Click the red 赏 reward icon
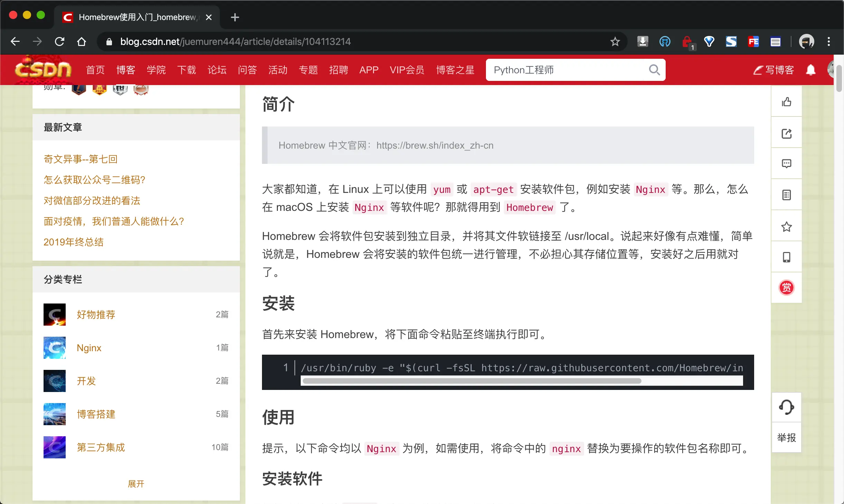 pyautogui.click(x=786, y=288)
